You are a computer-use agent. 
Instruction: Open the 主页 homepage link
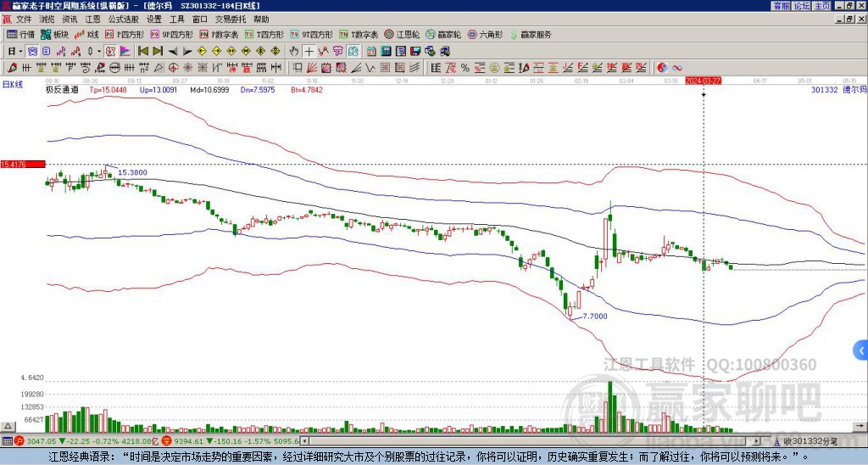coord(822,6)
